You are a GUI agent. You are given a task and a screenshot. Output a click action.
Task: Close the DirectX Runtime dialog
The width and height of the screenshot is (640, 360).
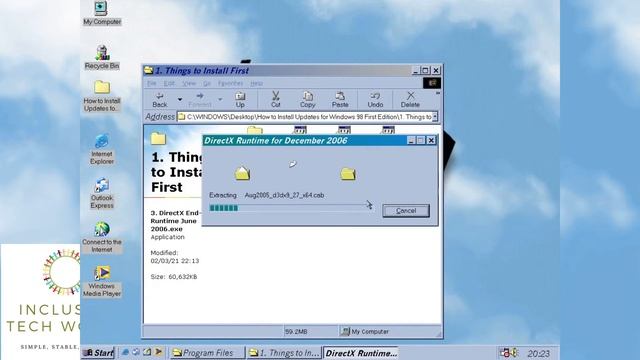[x=431, y=140]
